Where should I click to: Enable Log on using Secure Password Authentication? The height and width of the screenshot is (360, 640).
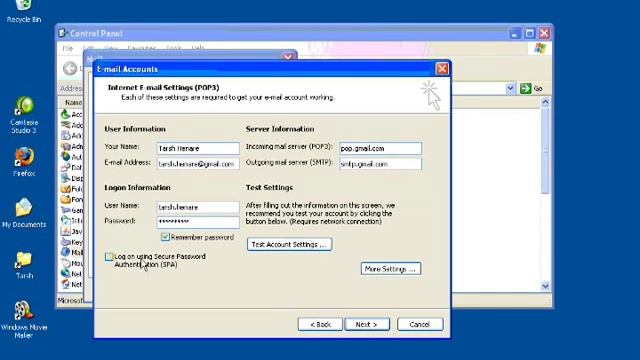109,257
